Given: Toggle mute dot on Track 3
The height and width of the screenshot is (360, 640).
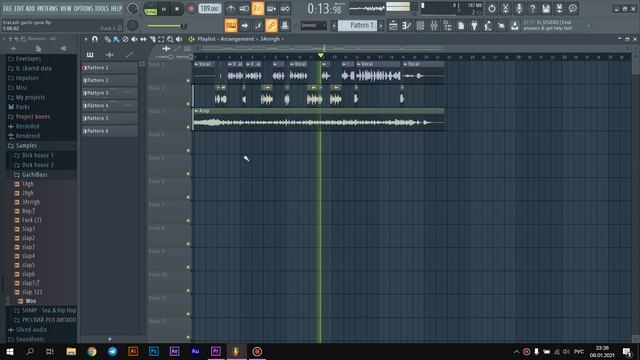Looking at the screenshot, I should 188,127.
